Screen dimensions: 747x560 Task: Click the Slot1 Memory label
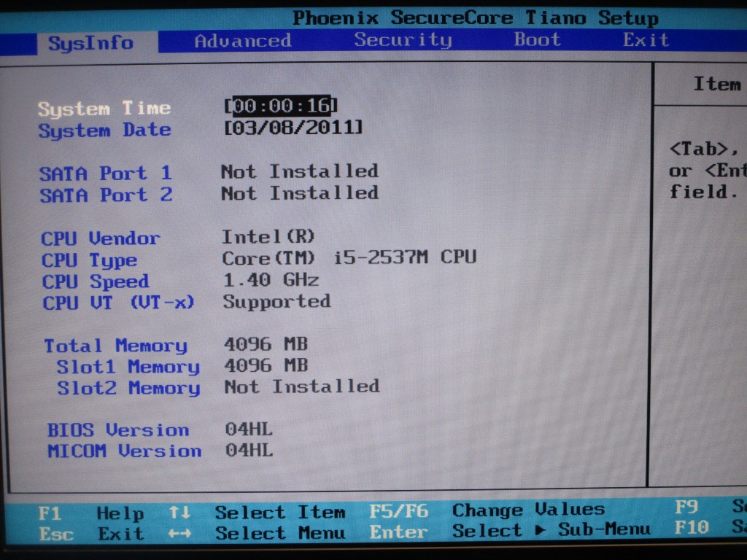pos(128,367)
